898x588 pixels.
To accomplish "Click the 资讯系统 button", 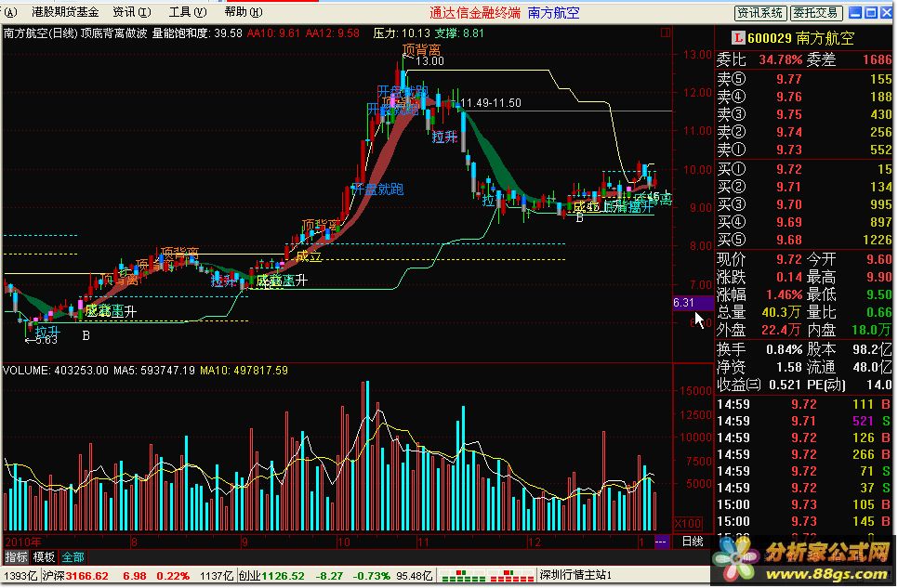I will coord(760,13).
